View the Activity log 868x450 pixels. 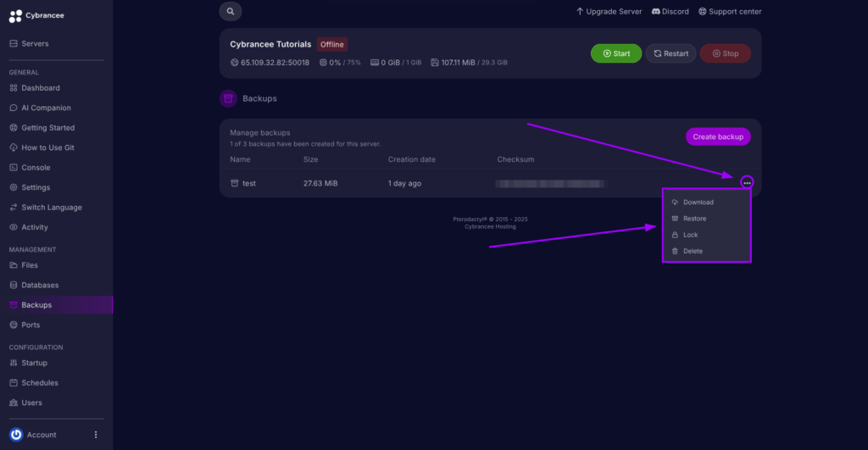click(29, 227)
